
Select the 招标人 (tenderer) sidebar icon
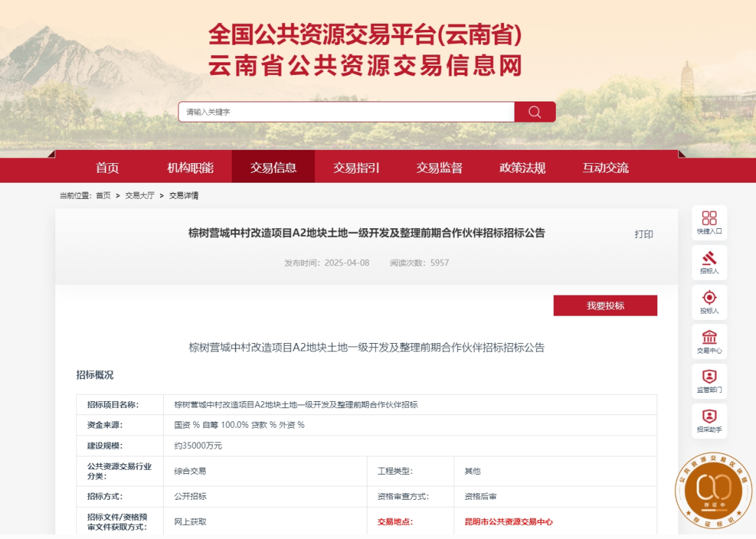click(x=709, y=262)
